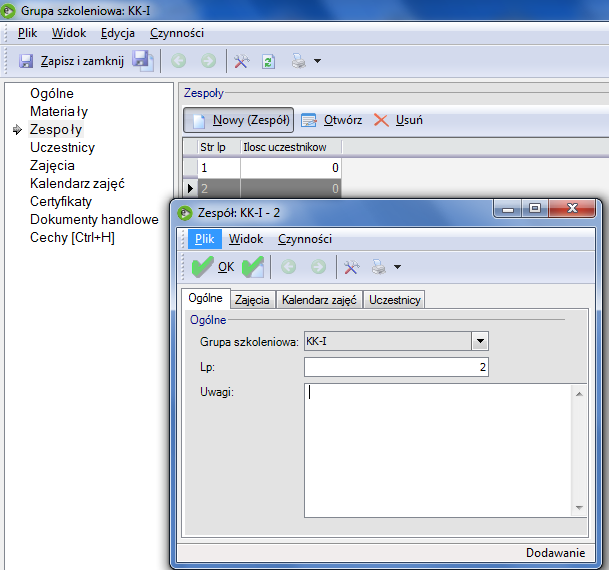The height and width of the screenshot is (570, 609).
Task: Select Zajęcia in the left navigation list
Action: pyautogui.click(x=52, y=165)
